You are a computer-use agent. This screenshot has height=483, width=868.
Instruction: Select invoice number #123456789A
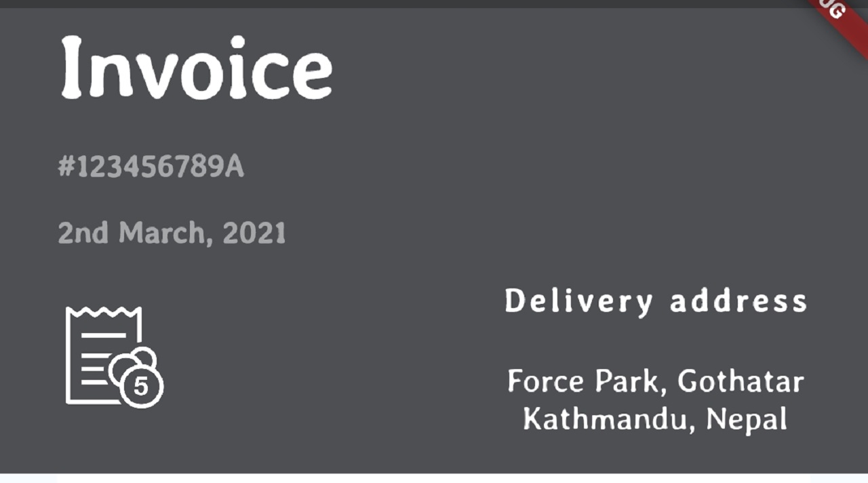(151, 167)
